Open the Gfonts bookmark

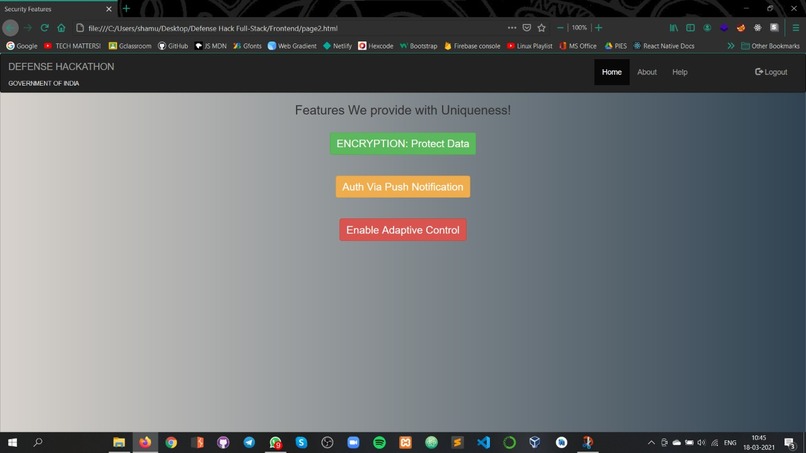(x=247, y=46)
